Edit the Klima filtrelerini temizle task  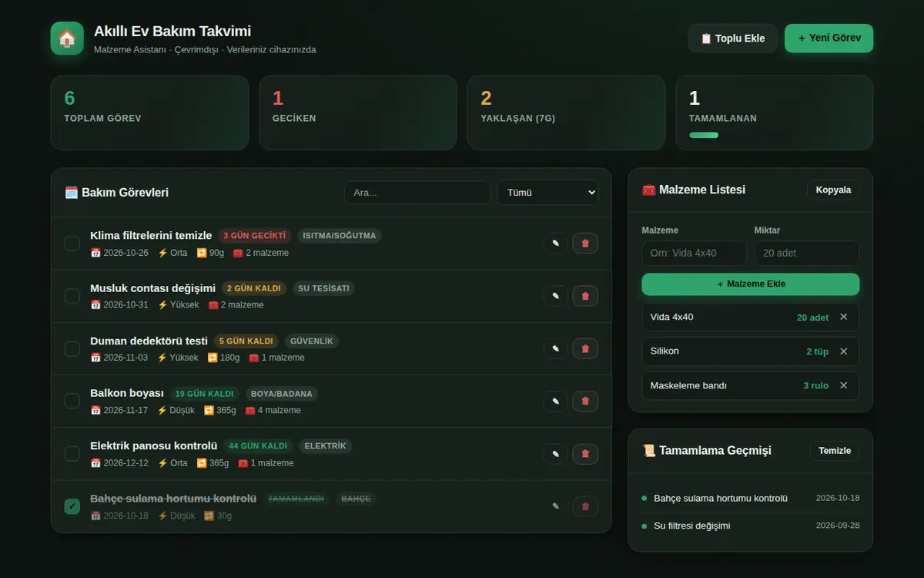click(555, 244)
